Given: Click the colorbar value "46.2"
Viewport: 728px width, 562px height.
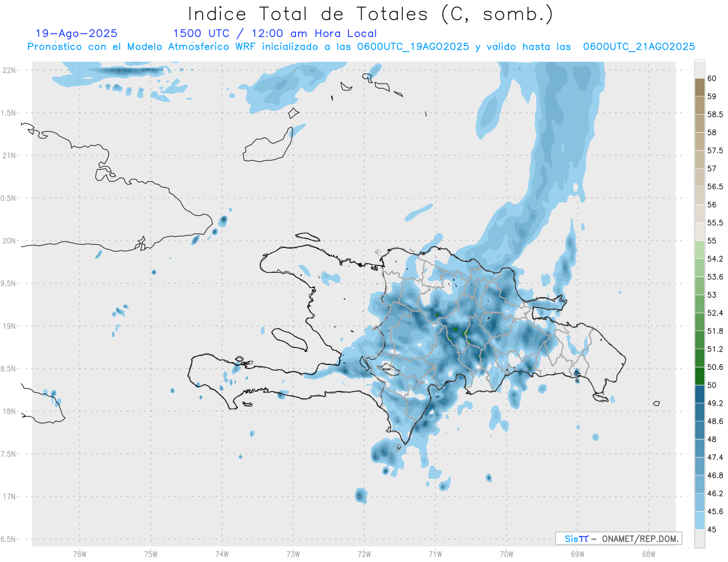Looking at the screenshot, I should pos(715,493).
